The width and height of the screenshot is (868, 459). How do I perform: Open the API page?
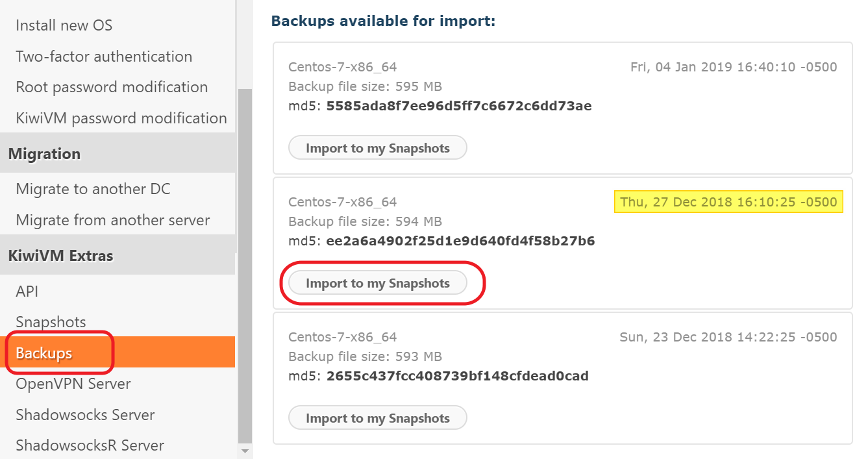pyautogui.click(x=27, y=292)
